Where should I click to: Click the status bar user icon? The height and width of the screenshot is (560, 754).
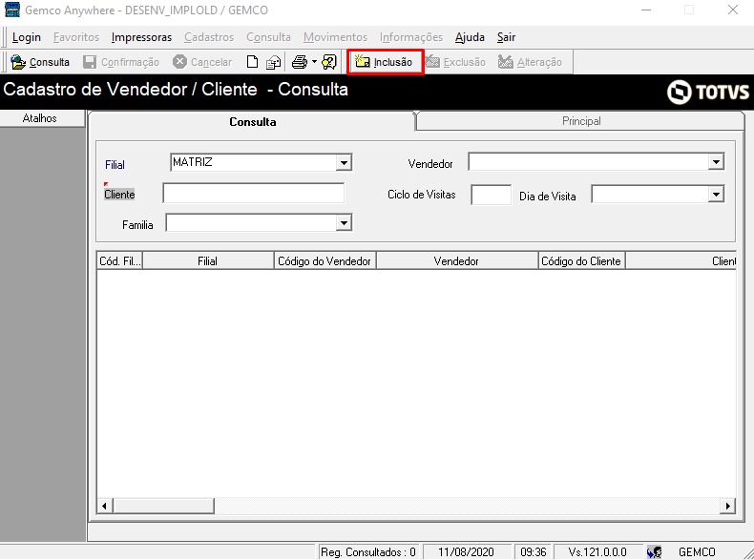pos(654,551)
